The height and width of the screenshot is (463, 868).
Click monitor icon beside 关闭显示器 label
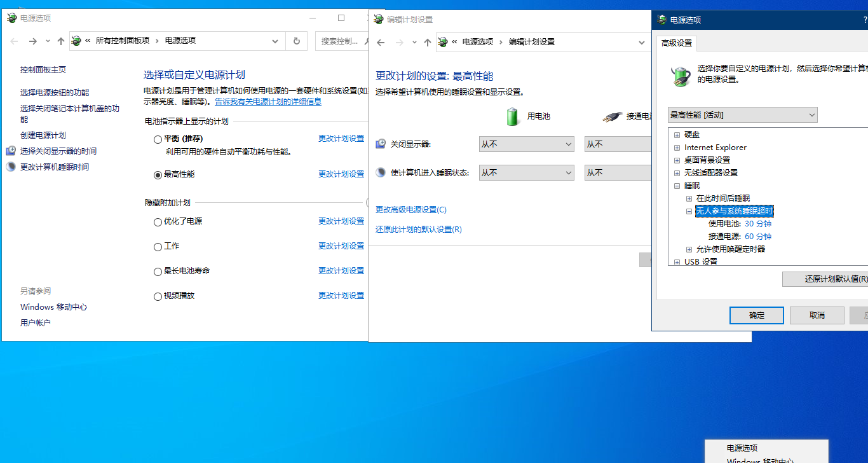click(381, 144)
